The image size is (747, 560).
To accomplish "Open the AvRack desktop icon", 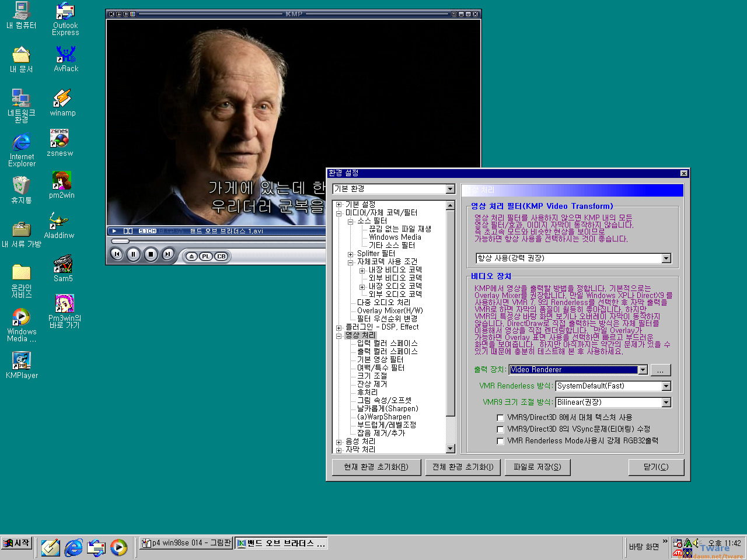I will [x=66, y=59].
